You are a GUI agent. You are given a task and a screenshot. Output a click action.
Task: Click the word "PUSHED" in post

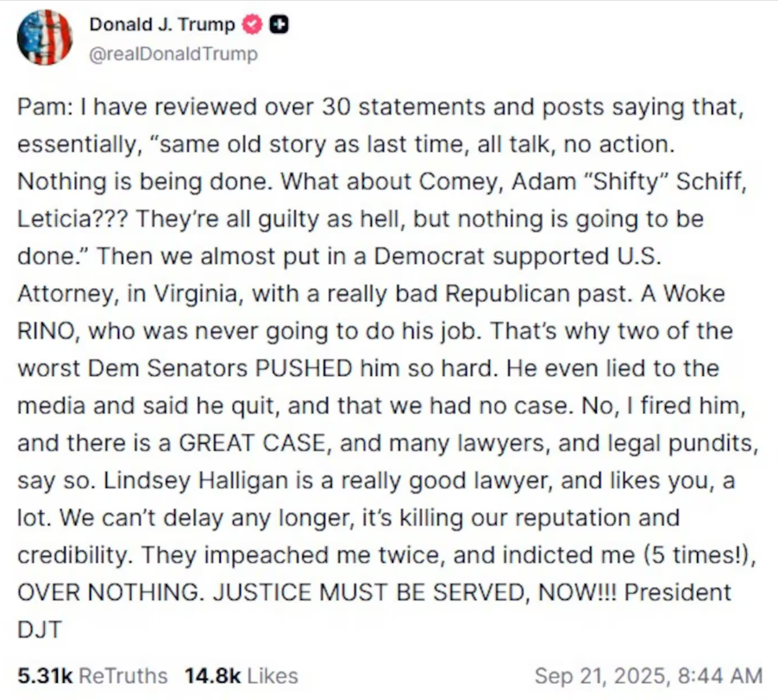click(302, 369)
